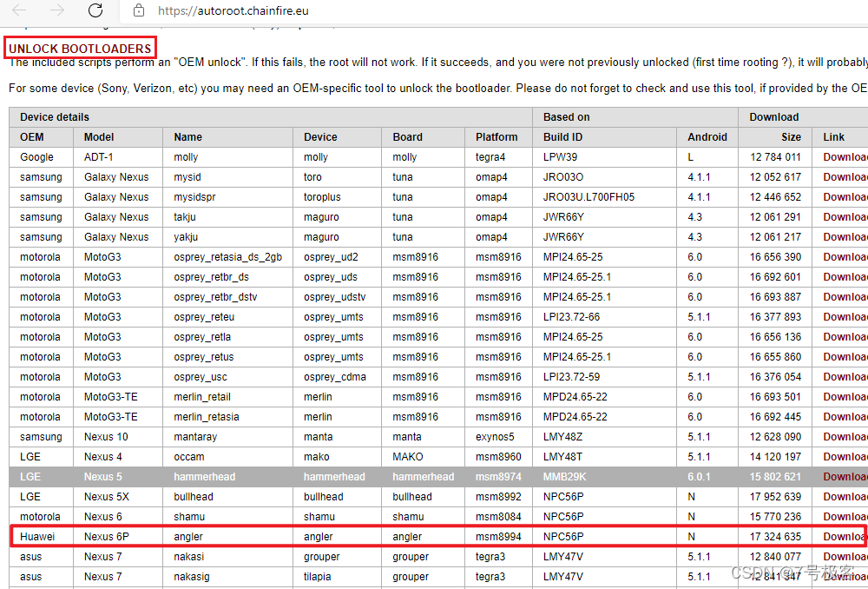Select the 14 120 197 size cell
The image size is (868, 589).
coord(775,457)
